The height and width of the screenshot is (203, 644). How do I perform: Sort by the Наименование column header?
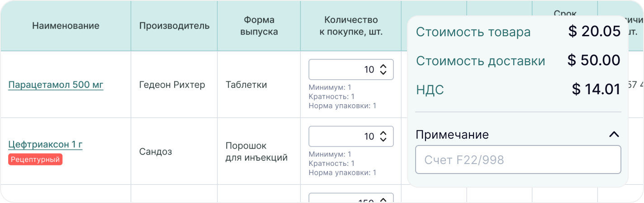(x=66, y=26)
